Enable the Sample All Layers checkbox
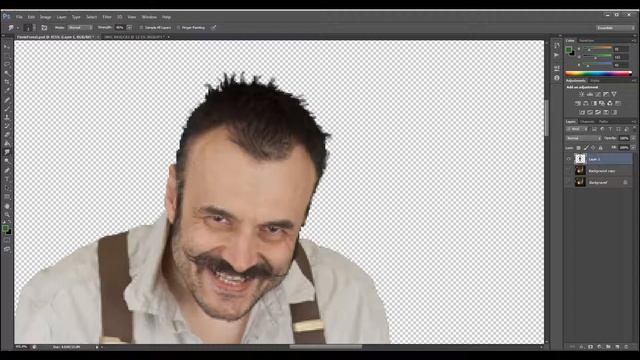The height and width of the screenshot is (360, 640). coord(141,28)
